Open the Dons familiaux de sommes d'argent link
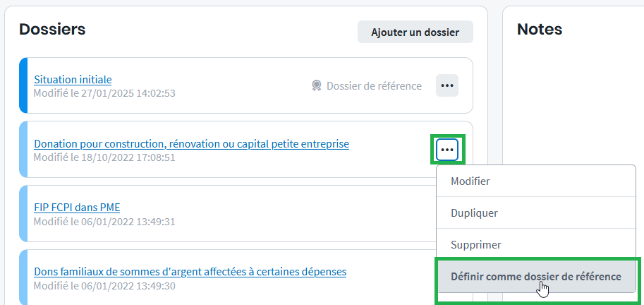 pyautogui.click(x=190, y=271)
